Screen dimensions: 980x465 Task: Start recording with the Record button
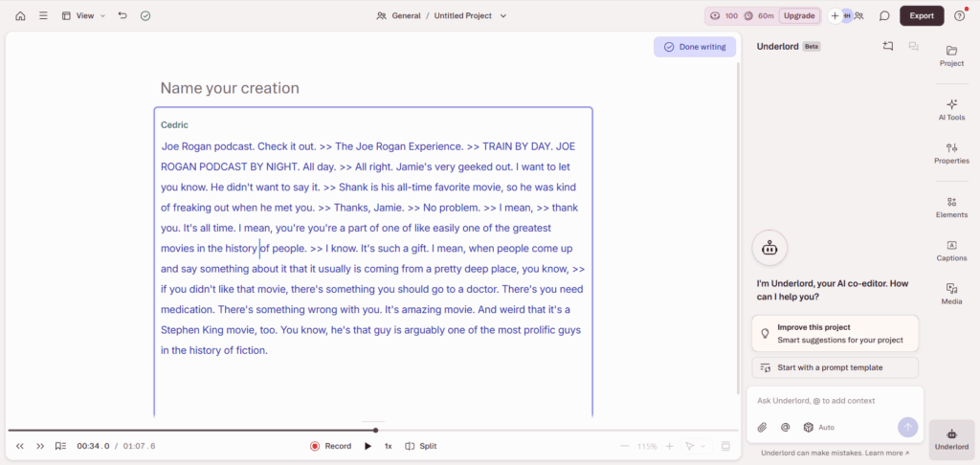click(x=330, y=446)
